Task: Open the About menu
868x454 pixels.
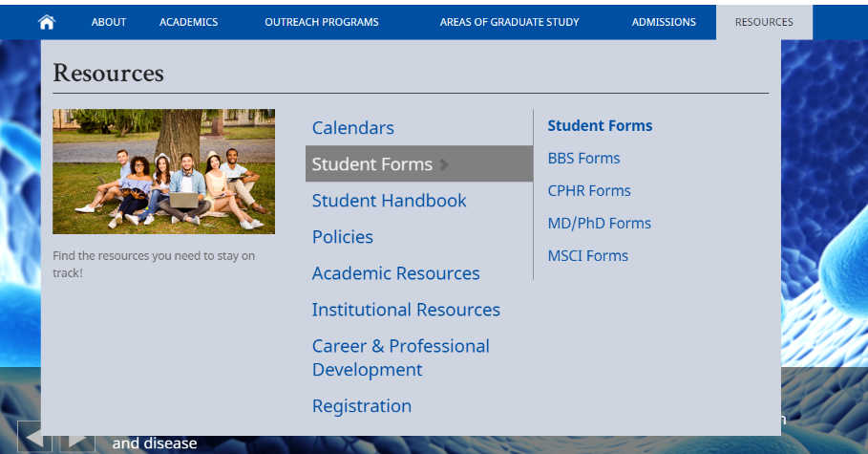Action: coord(109,22)
